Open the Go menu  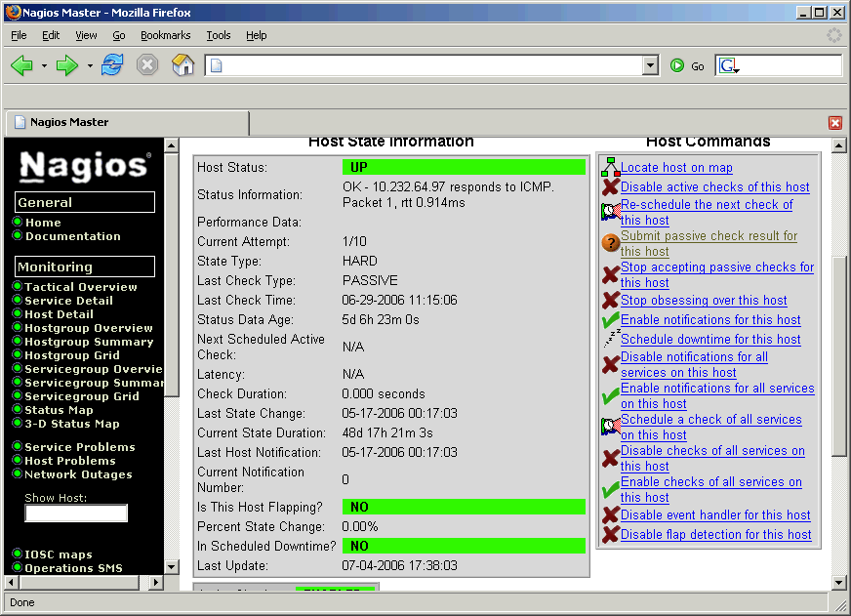[x=119, y=35]
